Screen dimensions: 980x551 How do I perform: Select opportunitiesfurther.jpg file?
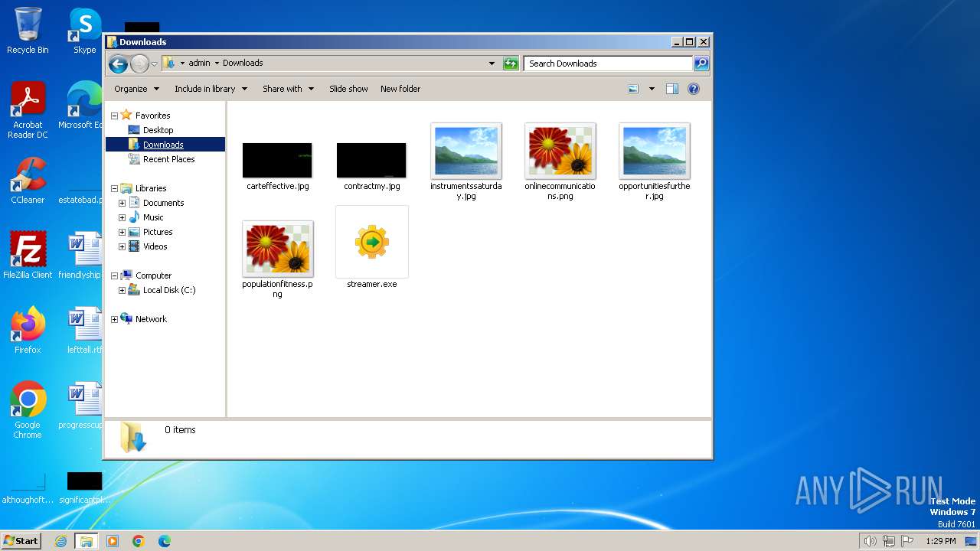(654, 161)
